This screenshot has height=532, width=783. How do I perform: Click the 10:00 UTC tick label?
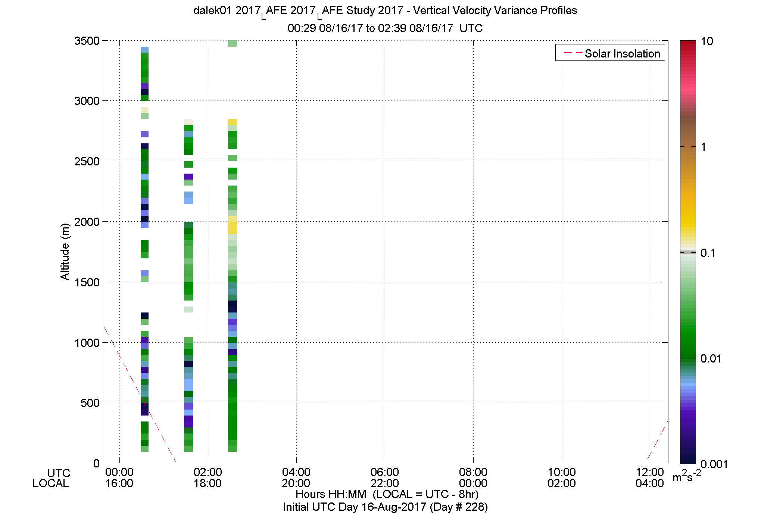[562, 472]
